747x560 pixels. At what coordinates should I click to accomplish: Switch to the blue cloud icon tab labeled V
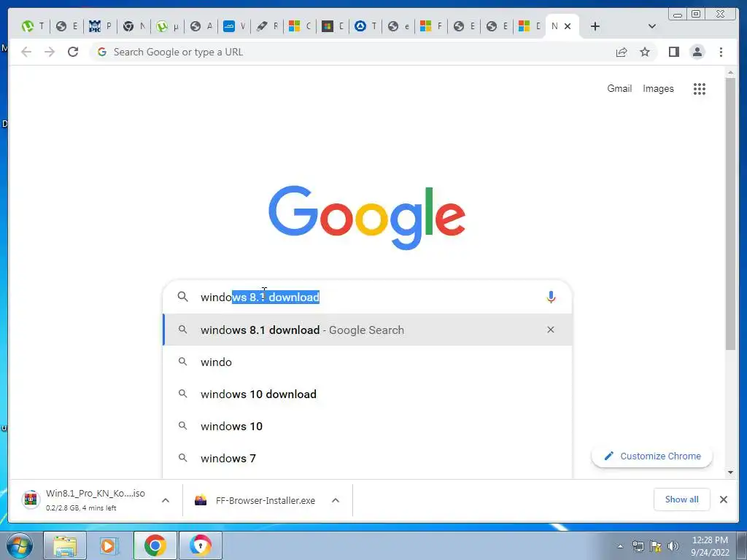coord(234,26)
